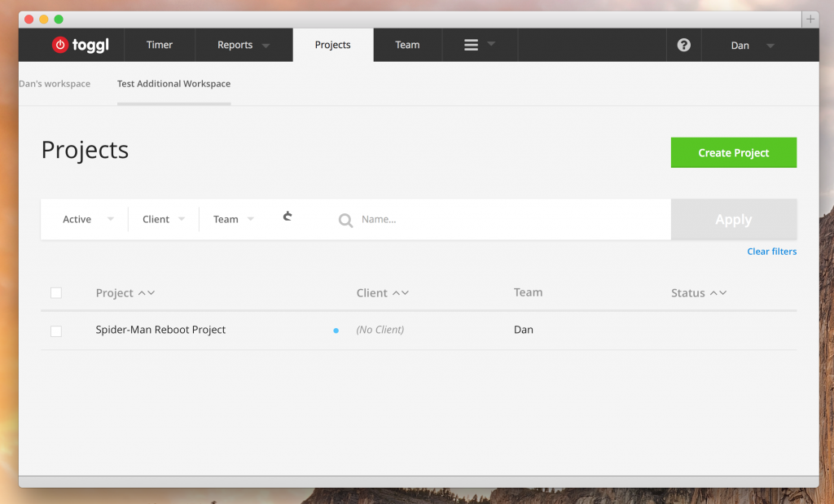The height and width of the screenshot is (504, 834).
Task: Click the toggl power logo icon
Action: tap(60, 46)
